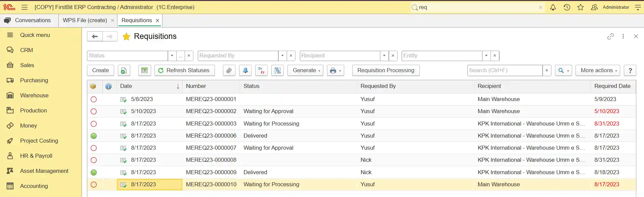Clear the list search field
644x197 pixels.
(x=547, y=70)
